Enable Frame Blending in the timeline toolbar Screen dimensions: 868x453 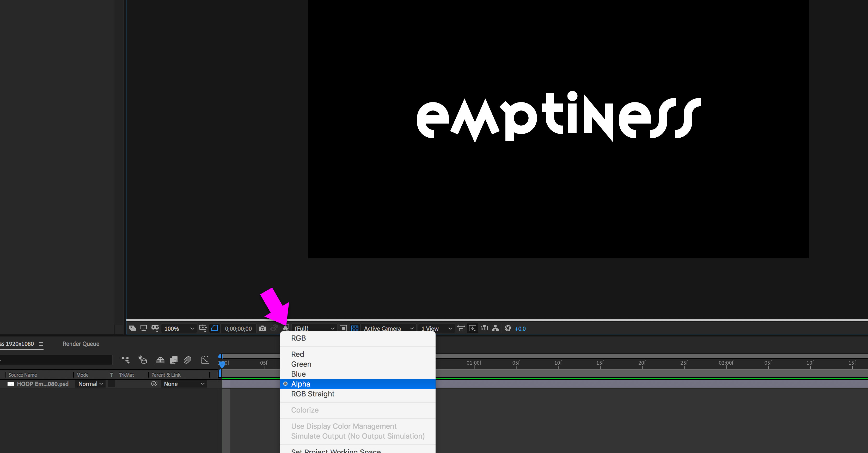[174, 360]
